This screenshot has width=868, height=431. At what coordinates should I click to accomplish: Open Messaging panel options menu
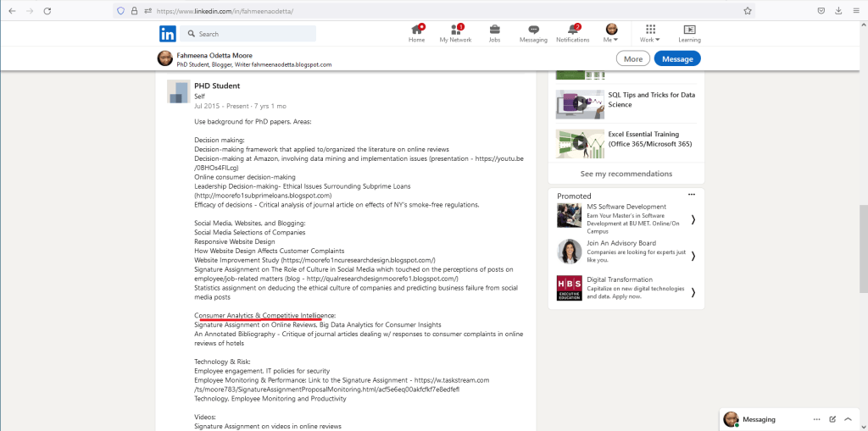pos(816,419)
